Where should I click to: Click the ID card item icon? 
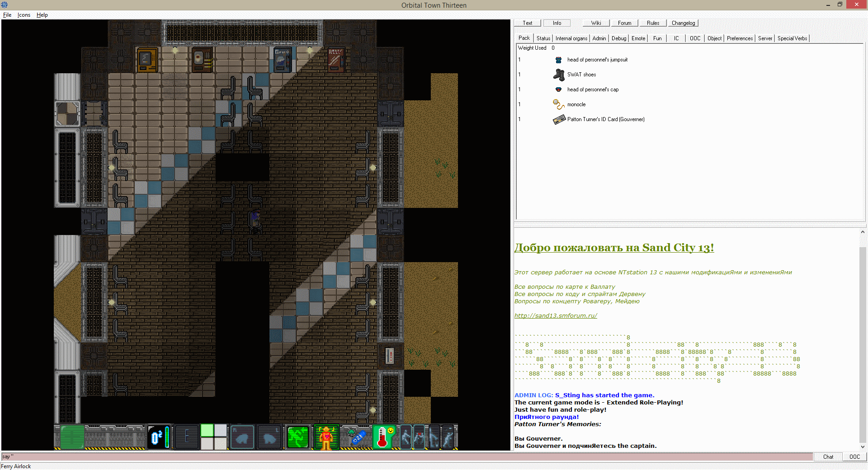coord(559,119)
